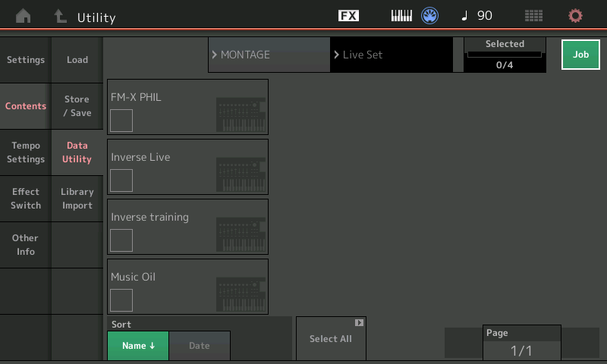Viewport: 607px width, 364px height.
Task: Click the Inverse training keyboard thumbnail
Action: click(x=241, y=234)
